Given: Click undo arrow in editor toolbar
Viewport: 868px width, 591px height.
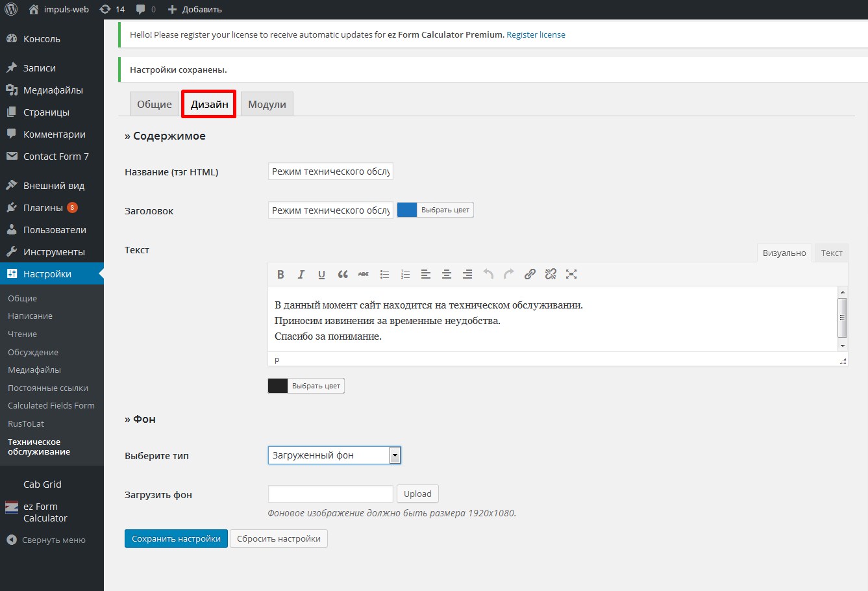Looking at the screenshot, I should coord(488,274).
